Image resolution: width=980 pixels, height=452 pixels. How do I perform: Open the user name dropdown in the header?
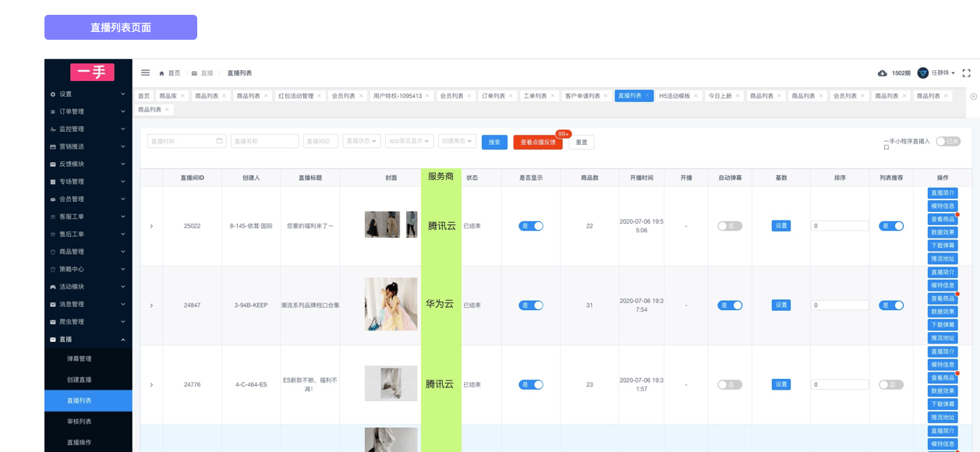[x=943, y=73]
